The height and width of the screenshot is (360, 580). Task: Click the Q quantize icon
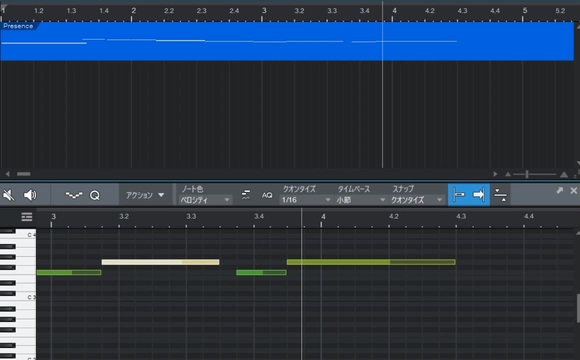(x=95, y=195)
